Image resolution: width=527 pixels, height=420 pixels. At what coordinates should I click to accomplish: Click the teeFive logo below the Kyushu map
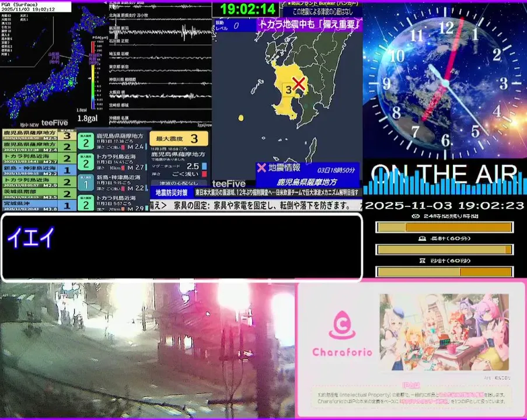click(x=229, y=183)
